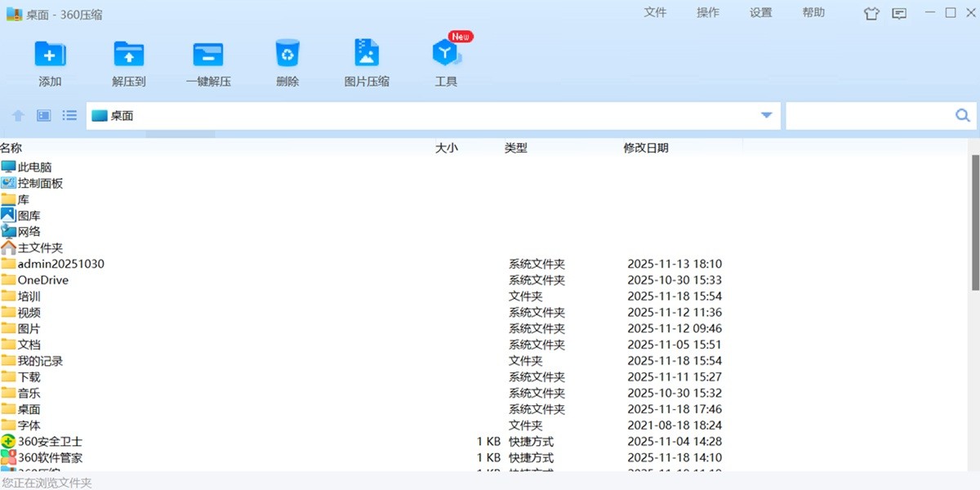Open the 文件 (File) menu
This screenshot has width=980, height=490.
656,12
